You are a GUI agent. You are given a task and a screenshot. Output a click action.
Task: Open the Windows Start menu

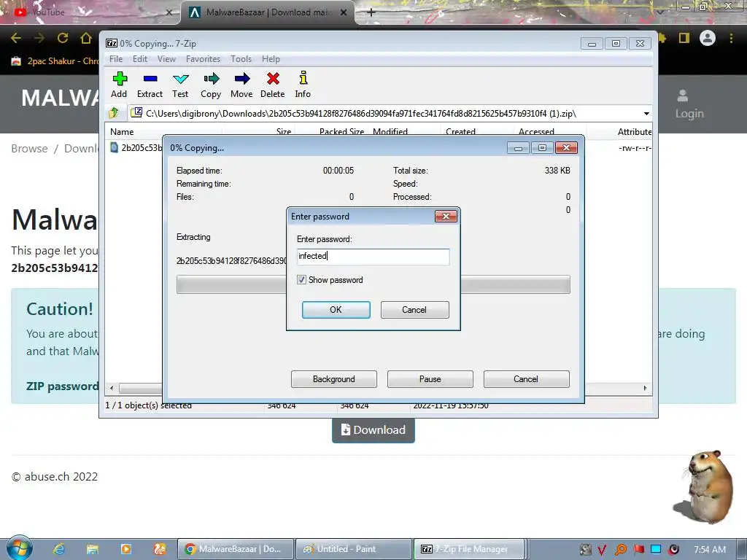click(x=19, y=548)
